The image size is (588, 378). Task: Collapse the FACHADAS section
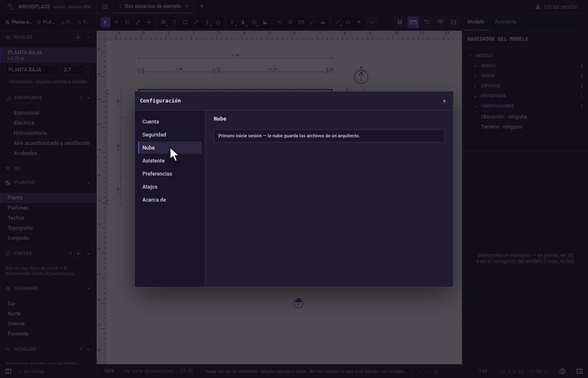pyautogui.click(x=88, y=289)
